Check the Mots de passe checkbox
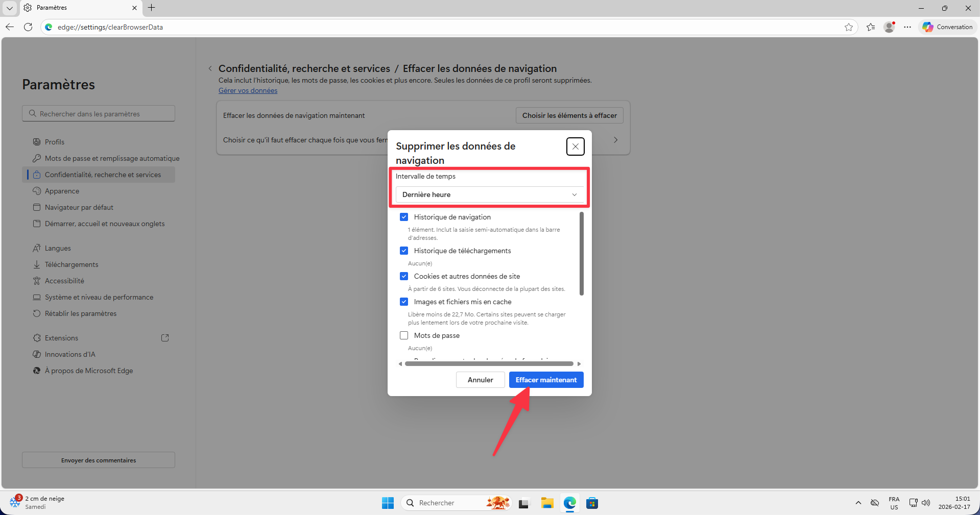This screenshot has width=980, height=515. tap(404, 335)
